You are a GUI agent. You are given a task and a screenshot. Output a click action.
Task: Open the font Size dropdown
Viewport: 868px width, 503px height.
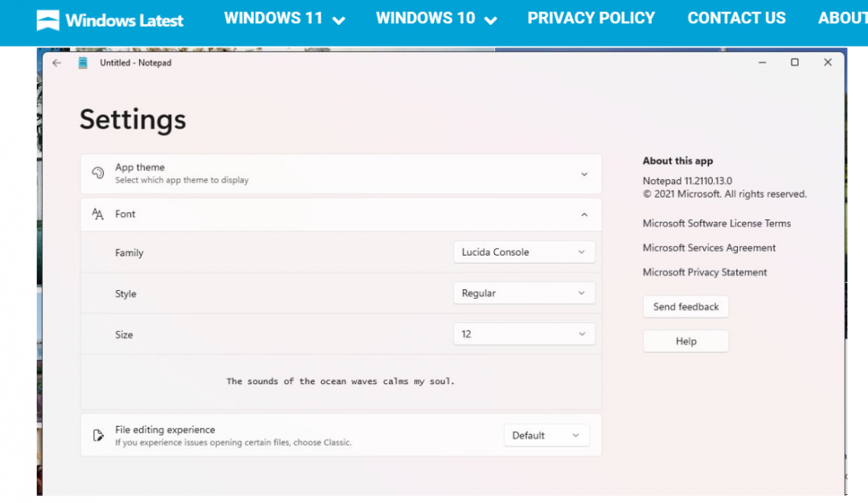point(524,334)
